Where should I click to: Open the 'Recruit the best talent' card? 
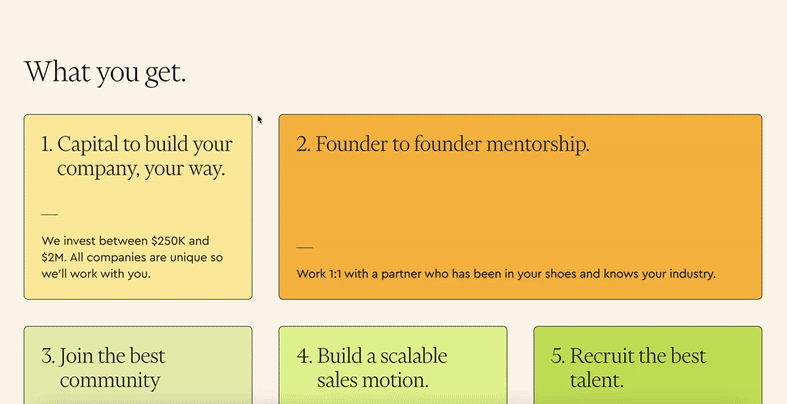(648, 365)
